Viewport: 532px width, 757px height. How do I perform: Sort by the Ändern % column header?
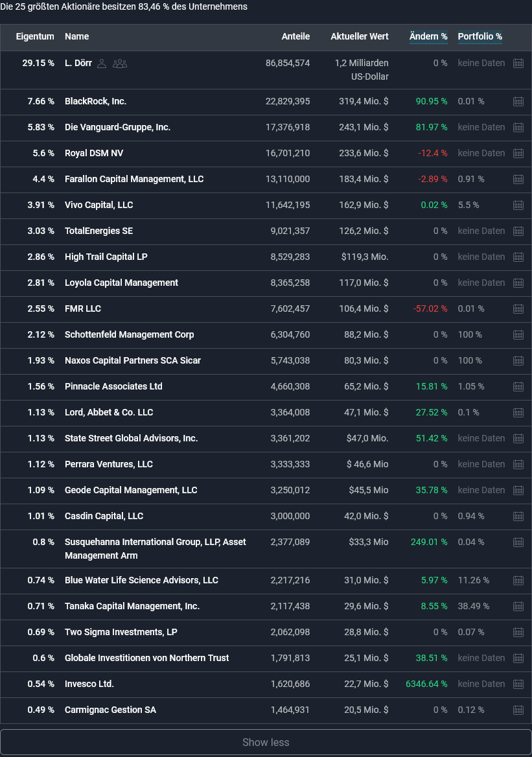[428, 37]
